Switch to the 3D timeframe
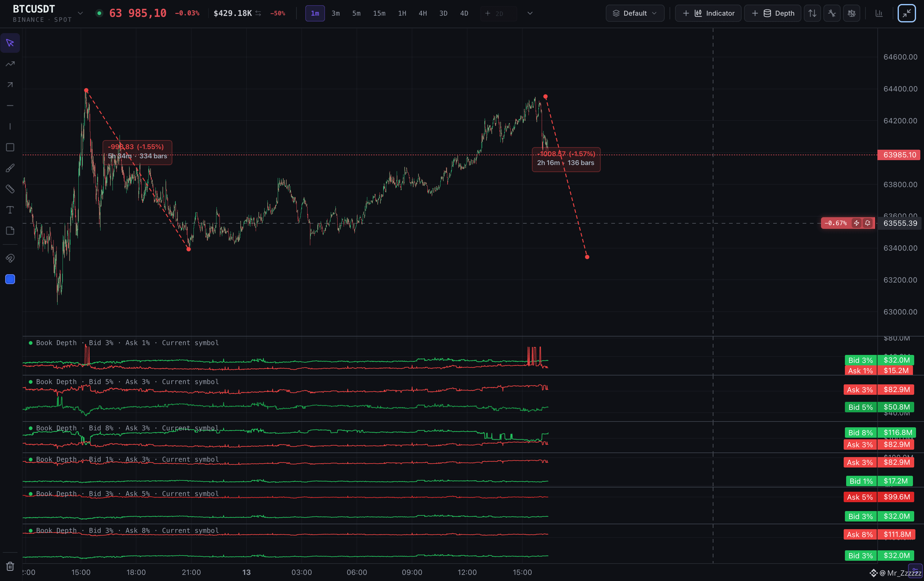The height and width of the screenshot is (581, 924). click(x=444, y=13)
